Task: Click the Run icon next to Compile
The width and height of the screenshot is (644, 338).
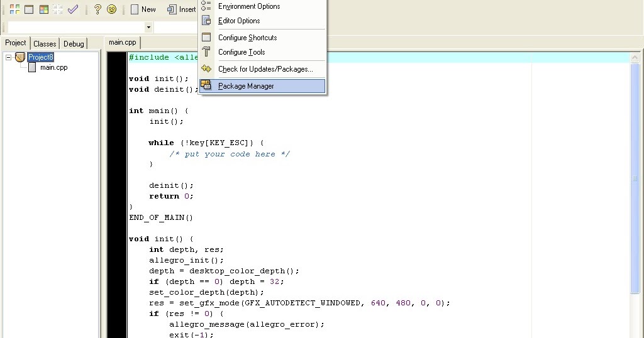Action: [29, 9]
